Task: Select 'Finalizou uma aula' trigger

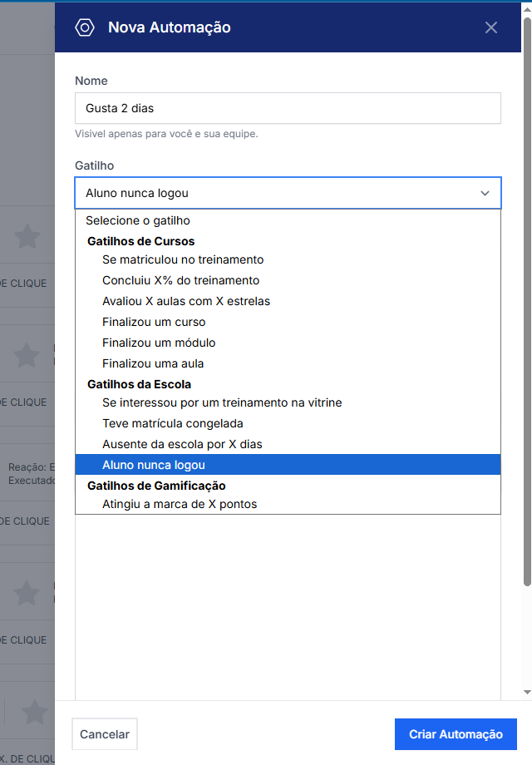Action: (153, 363)
